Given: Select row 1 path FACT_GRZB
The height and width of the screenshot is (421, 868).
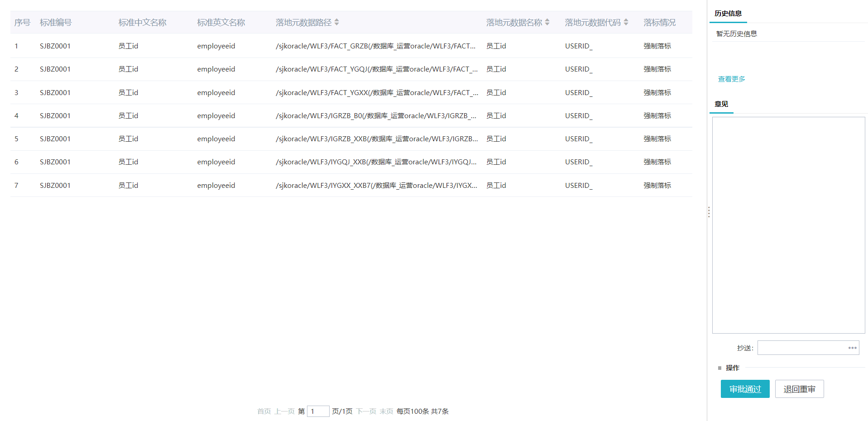Looking at the screenshot, I should pyautogui.click(x=375, y=46).
